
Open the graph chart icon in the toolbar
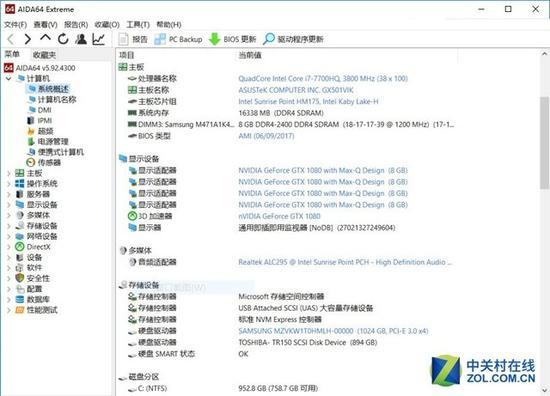[x=99, y=39]
